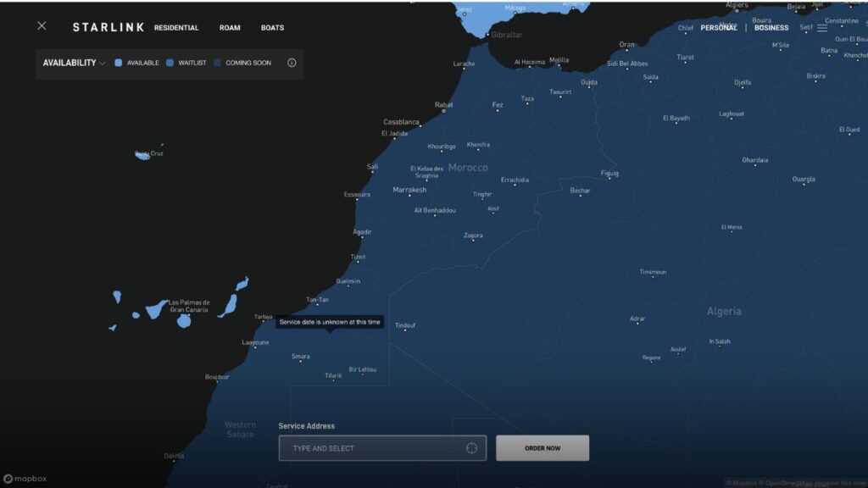This screenshot has width=868, height=488.
Task: Click the Order Now button
Action: point(542,448)
